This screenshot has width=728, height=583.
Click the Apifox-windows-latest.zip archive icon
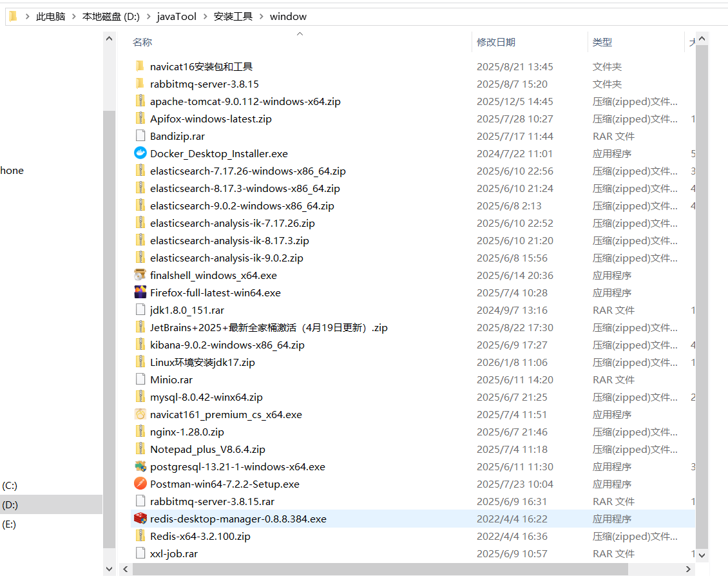coord(140,119)
